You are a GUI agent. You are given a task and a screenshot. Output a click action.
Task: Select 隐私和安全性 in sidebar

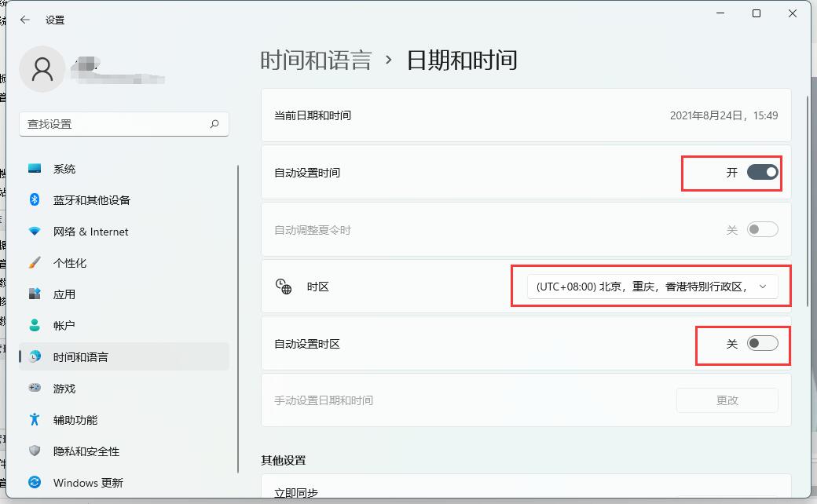coord(82,451)
